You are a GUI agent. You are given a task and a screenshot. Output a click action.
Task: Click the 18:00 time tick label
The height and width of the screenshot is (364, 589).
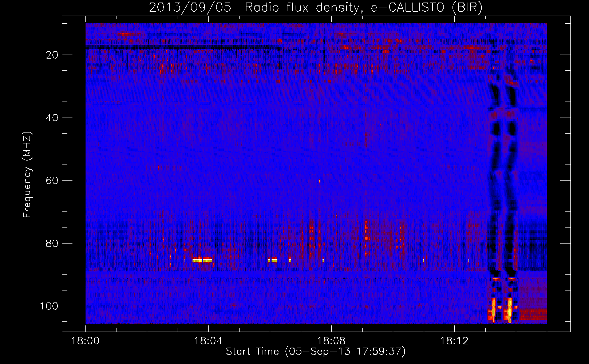pyautogui.click(x=85, y=341)
